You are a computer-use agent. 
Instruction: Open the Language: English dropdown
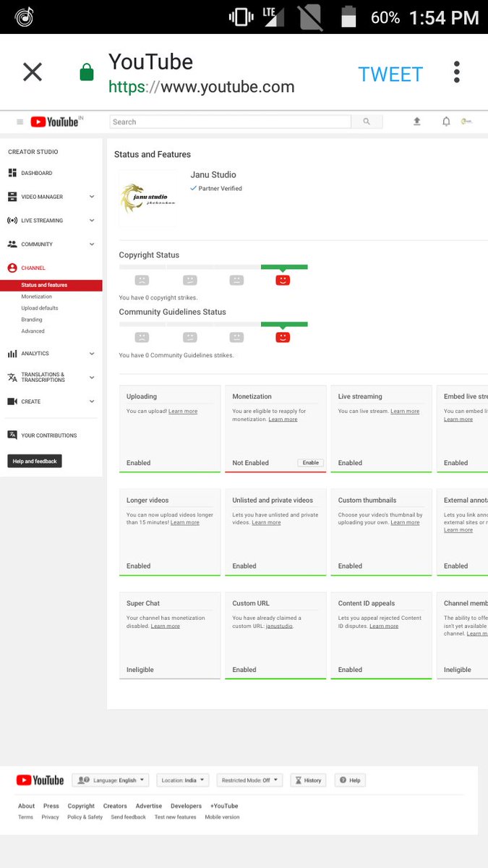point(111,780)
